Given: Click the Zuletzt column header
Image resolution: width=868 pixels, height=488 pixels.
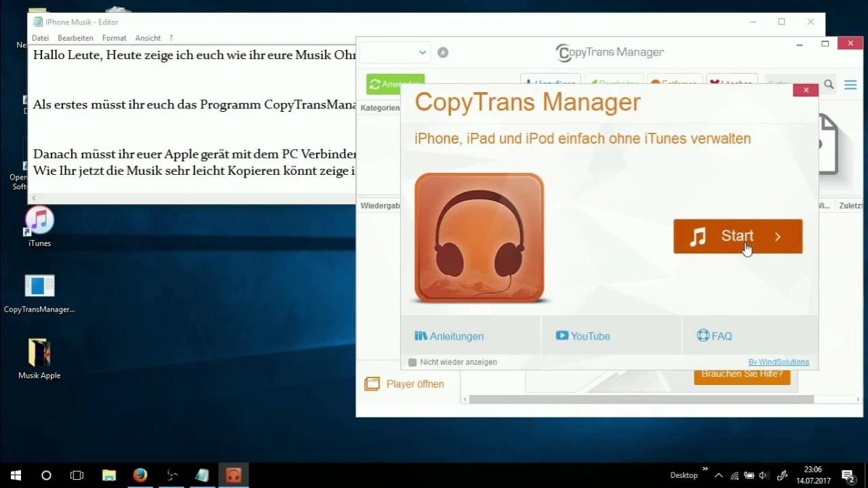Looking at the screenshot, I should [x=850, y=205].
